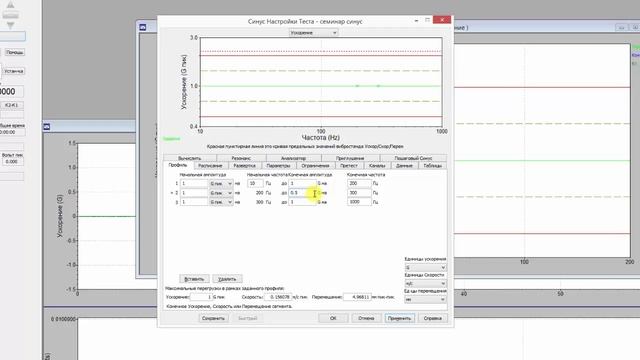Switch to the Претест tab
Image resolution: width=640 pixels, height=360 pixels.
349,166
